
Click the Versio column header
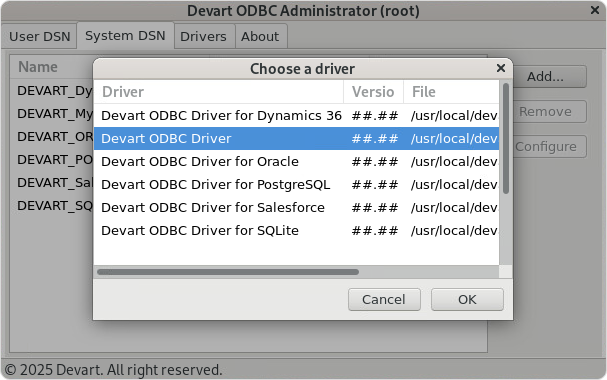coord(373,92)
